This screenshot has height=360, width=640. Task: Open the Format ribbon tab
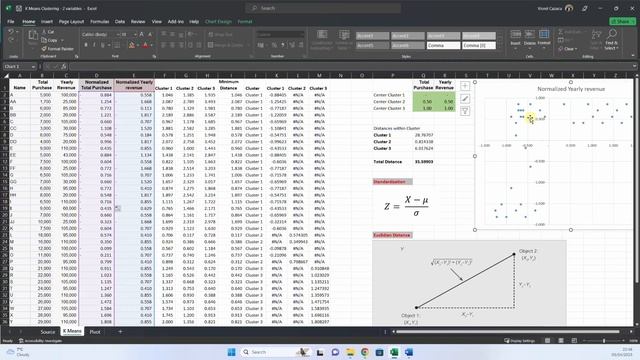[244, 22]
